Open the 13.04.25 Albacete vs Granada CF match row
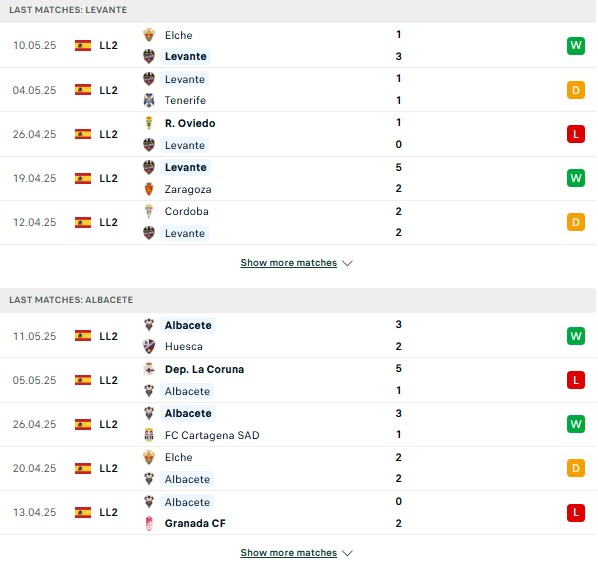598x565 pixels. pos(298,513)
